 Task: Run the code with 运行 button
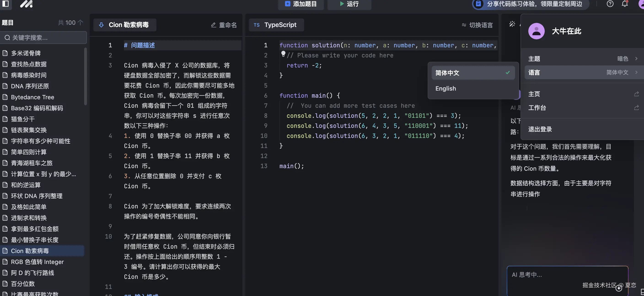point(349,4)
